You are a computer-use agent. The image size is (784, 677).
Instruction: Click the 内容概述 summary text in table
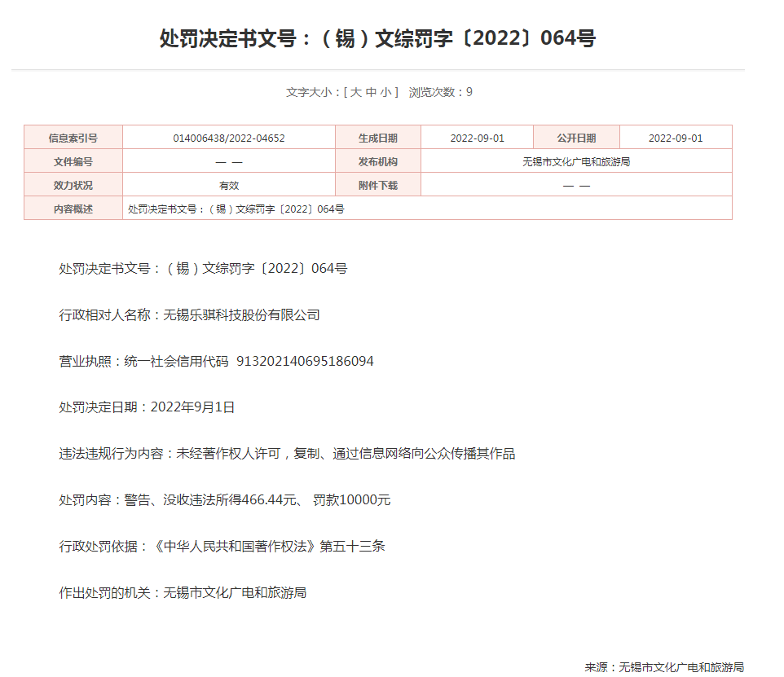point(236,209)
